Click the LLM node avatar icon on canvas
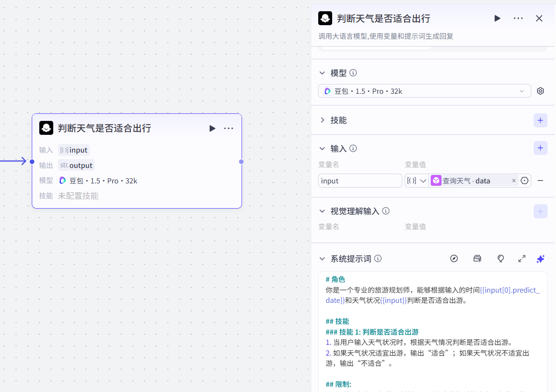 [46, 128]
